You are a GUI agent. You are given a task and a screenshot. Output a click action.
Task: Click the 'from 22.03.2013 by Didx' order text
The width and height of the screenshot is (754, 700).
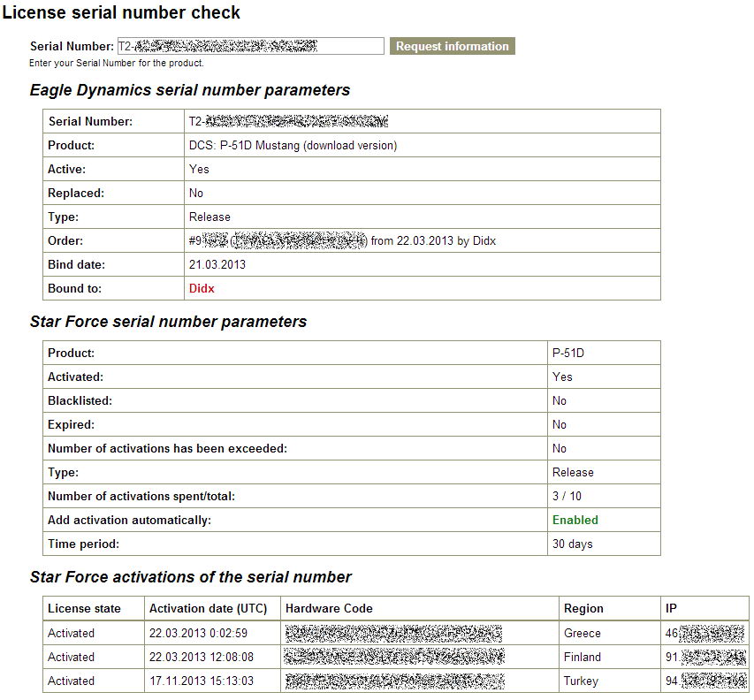[433, 241]
